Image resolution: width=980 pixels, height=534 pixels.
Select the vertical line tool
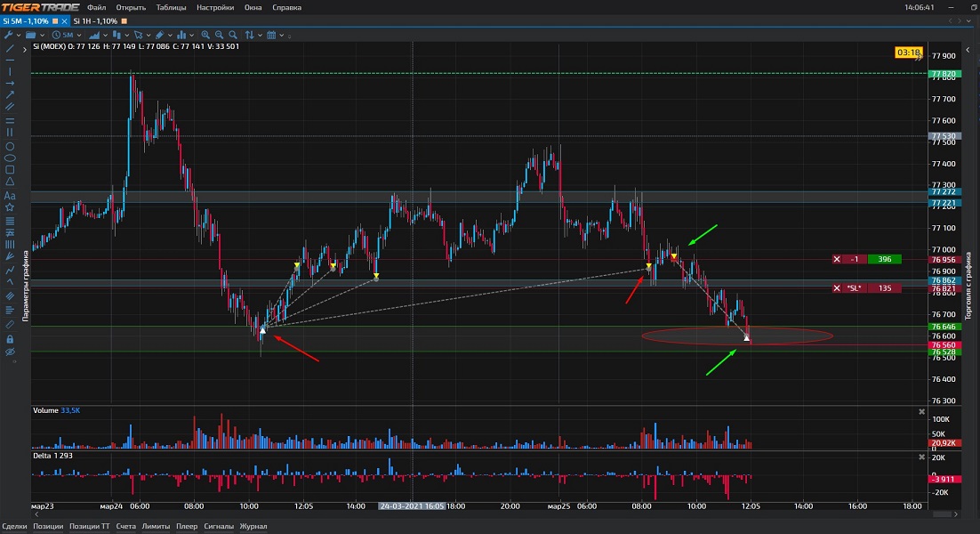click(10, 71)
